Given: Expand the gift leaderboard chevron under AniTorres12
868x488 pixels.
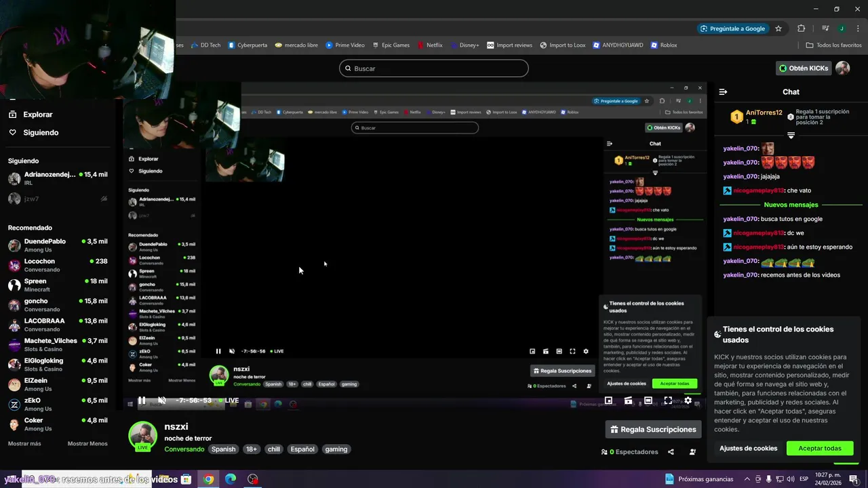Looking at the screenshot, I should [791, 136].
